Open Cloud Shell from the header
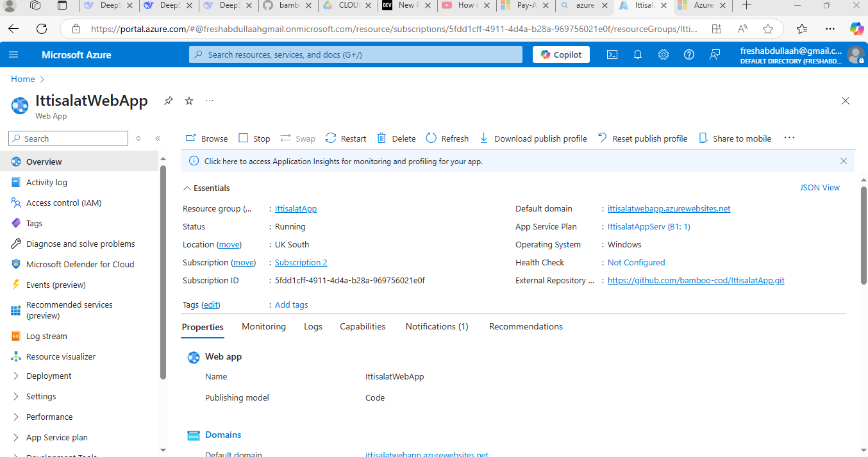Screen dimensions: 868x457 click(612, 54)
